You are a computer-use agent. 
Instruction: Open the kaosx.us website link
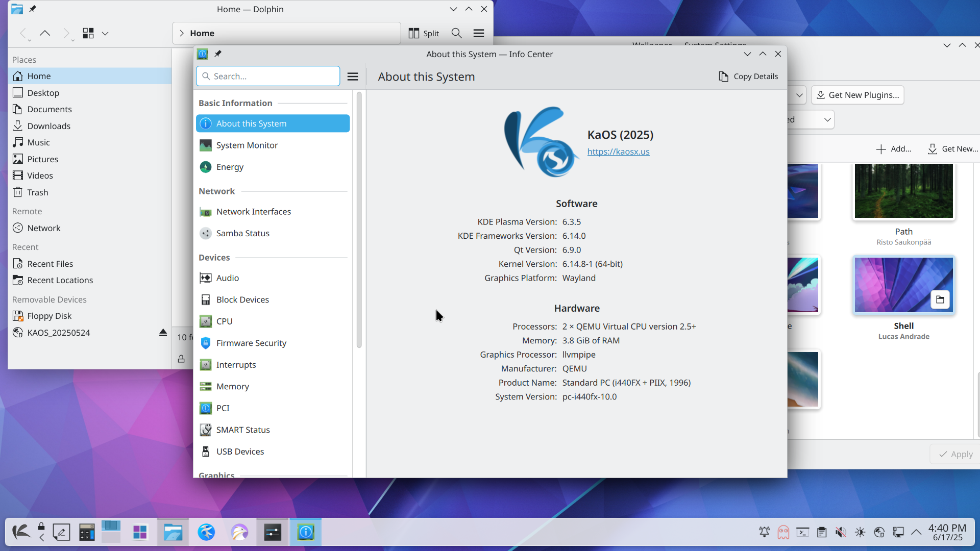click(x=618, y=152)
